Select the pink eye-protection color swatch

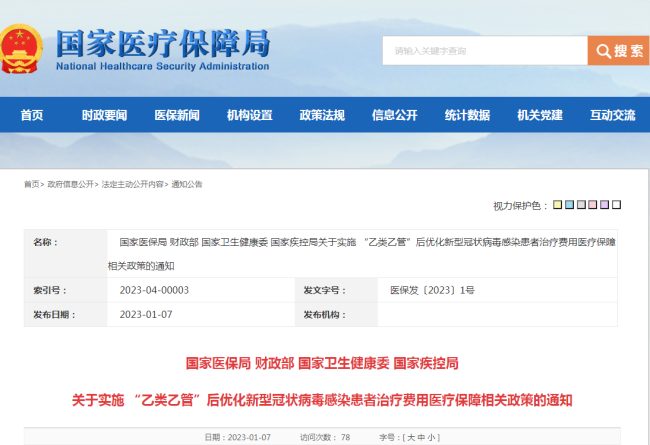tap(593, 204)
